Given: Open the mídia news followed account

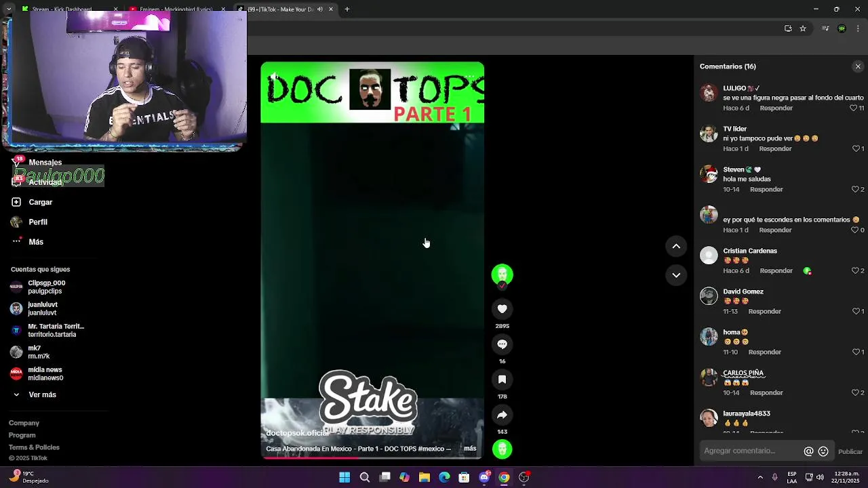Looking at the screenshot, I should click(x=37, y=373).
